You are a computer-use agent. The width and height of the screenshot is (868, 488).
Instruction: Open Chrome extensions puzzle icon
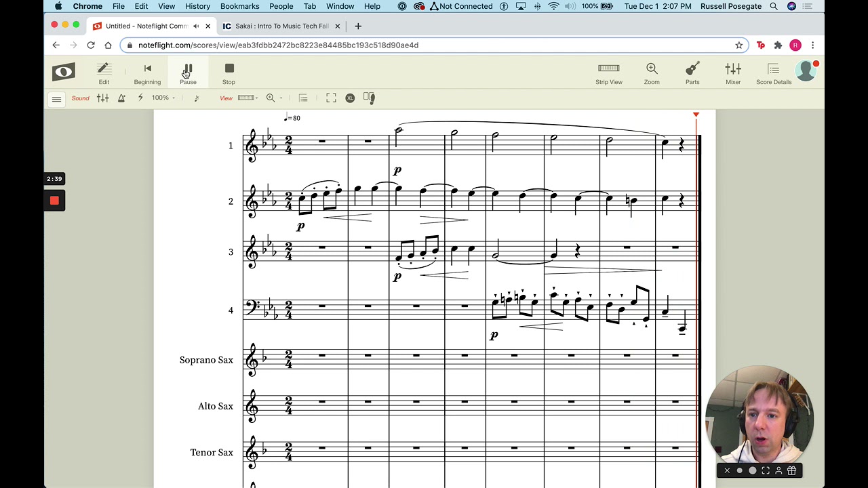point(778,45)
